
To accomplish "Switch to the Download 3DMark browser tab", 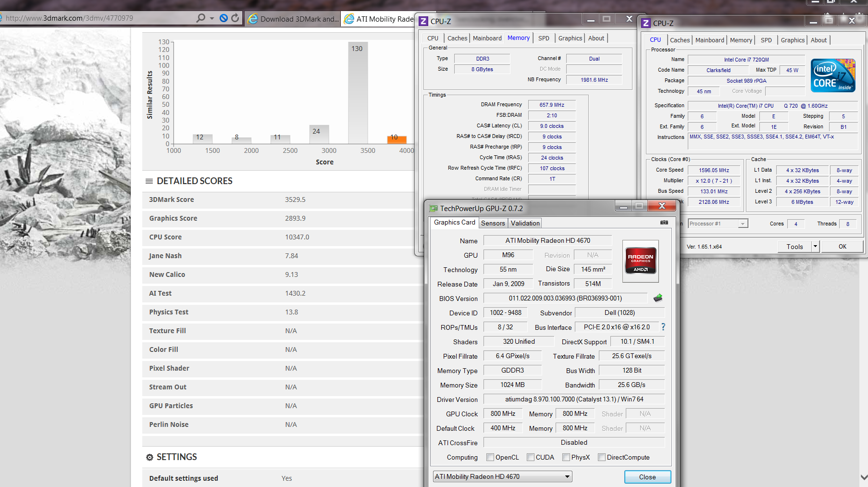I will (x=293, y=19).
